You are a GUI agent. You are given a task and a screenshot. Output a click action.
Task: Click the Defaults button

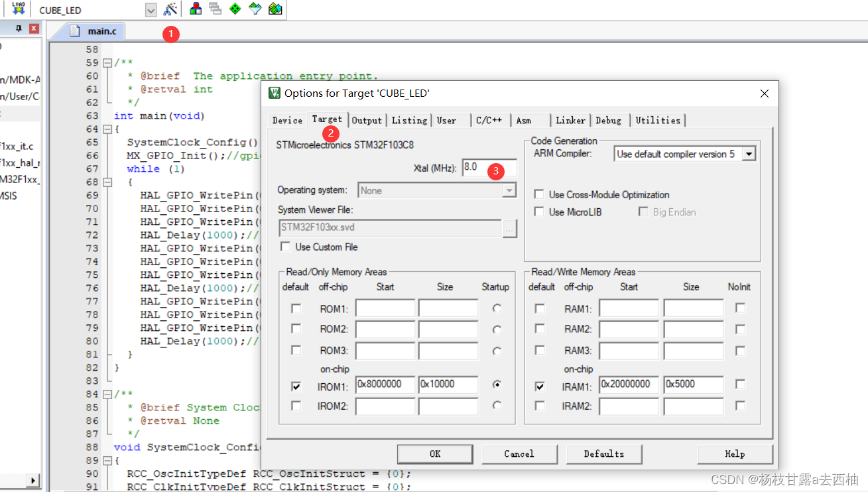(x=604, y=454)
